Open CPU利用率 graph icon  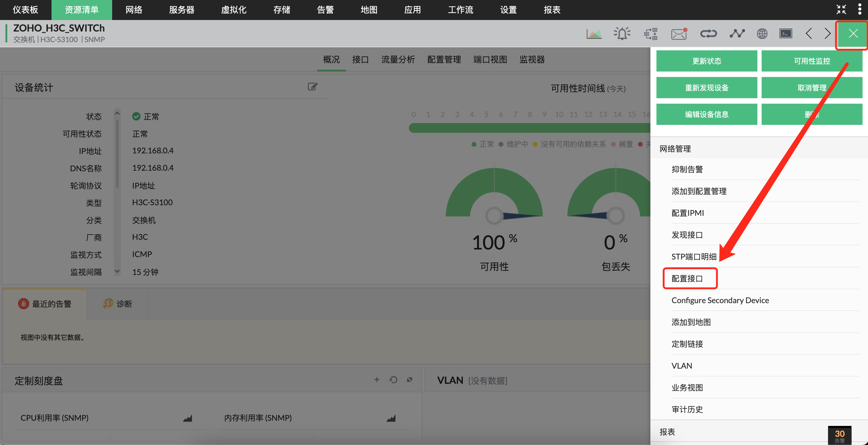pyautogui.click(x=187, y=418)
